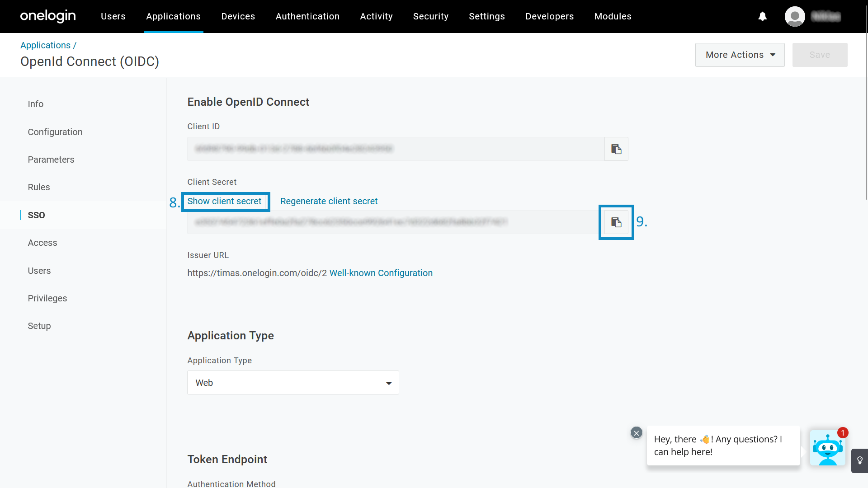Click Show client secret link

[x=224, y=201]
